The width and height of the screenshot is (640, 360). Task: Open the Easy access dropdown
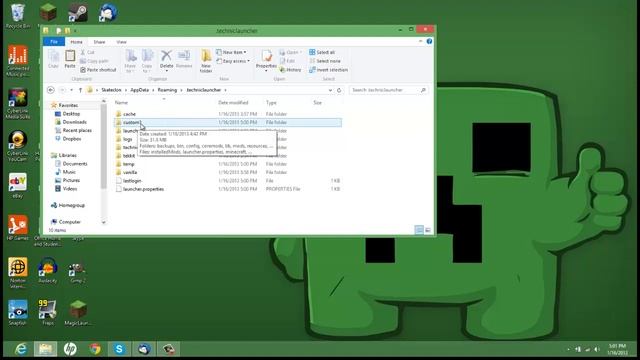[233, 61]
